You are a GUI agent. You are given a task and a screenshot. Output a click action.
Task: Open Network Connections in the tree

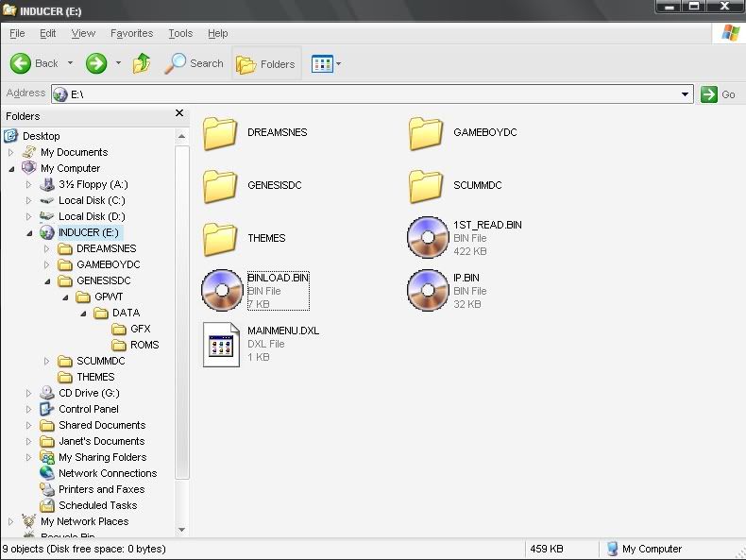108,473
